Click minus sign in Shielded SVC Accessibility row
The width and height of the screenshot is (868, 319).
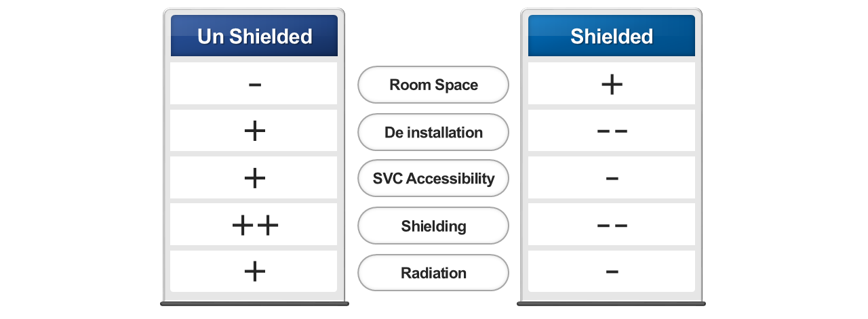(612, 179)
